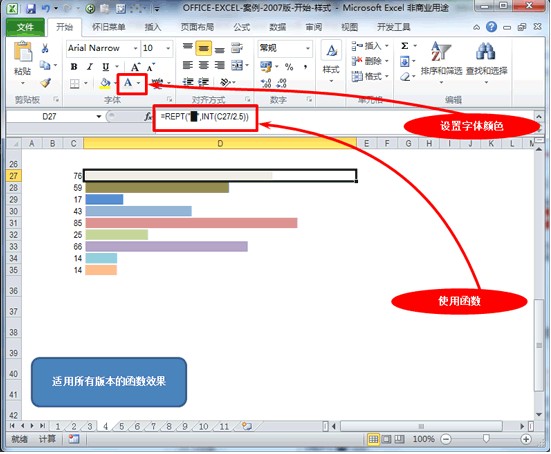
Task: Select column D header
Action: [x=220, y=143]
